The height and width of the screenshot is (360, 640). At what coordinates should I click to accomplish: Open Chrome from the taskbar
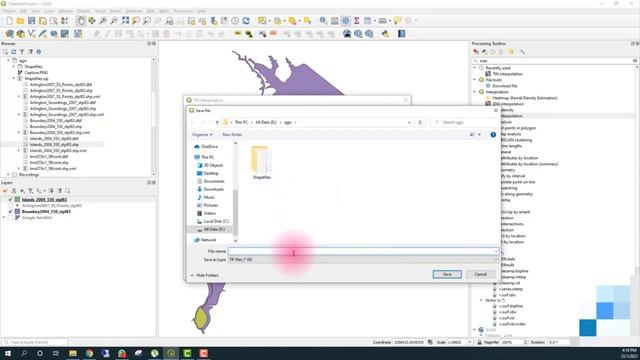pos(89,353)
